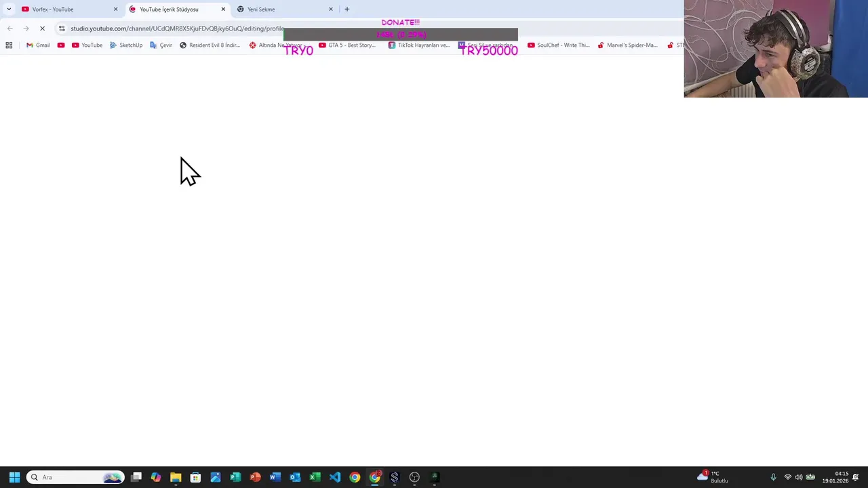This screenshot has width=868, height=488.
Task: Open the weather widget showing Bulutlu
Action: click(x=713, y=477)
